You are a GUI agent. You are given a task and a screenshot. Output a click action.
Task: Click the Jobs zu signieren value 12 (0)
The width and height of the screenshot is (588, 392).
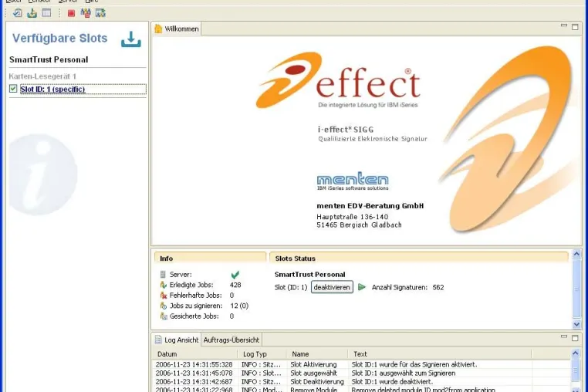point(239,306)
